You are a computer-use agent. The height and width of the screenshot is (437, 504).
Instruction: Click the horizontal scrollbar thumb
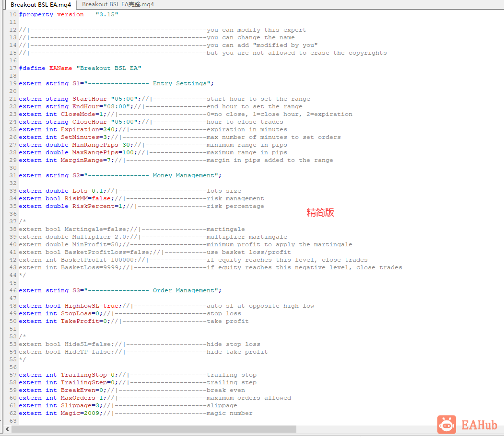tap(153, 429)
